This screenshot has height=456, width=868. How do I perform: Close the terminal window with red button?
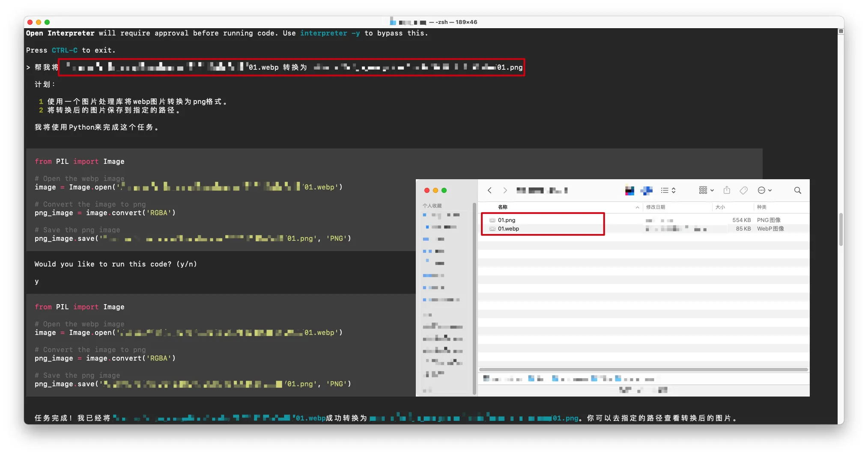[30, 22]
